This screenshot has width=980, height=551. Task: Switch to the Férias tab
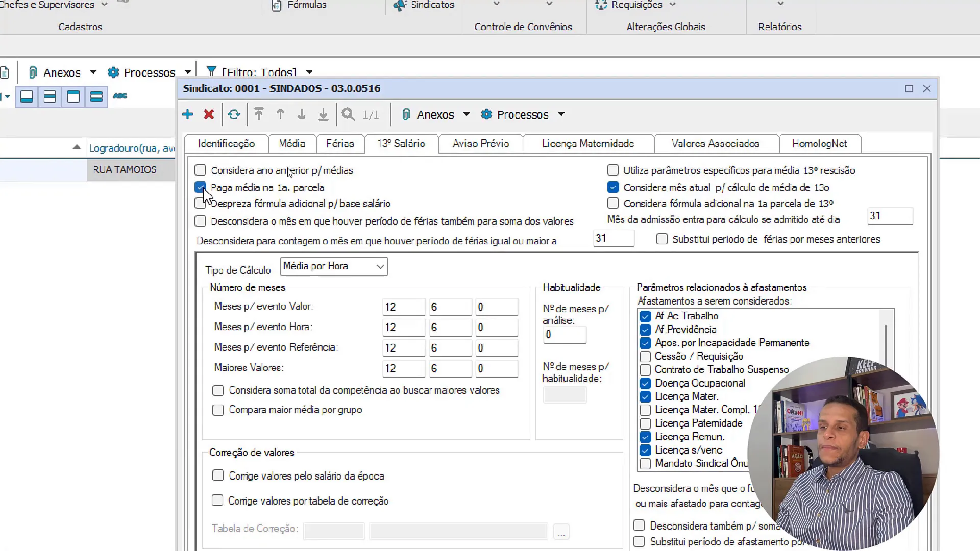coord(340,144)
